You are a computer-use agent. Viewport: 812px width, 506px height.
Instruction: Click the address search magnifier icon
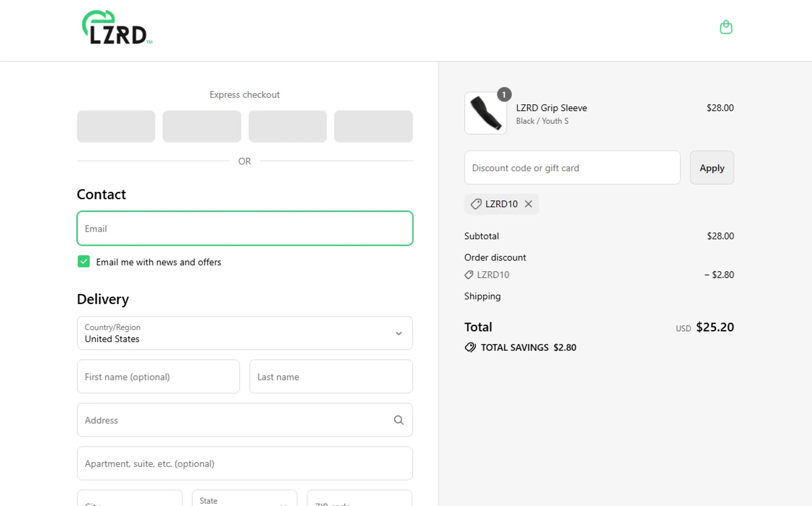(398, 420)
